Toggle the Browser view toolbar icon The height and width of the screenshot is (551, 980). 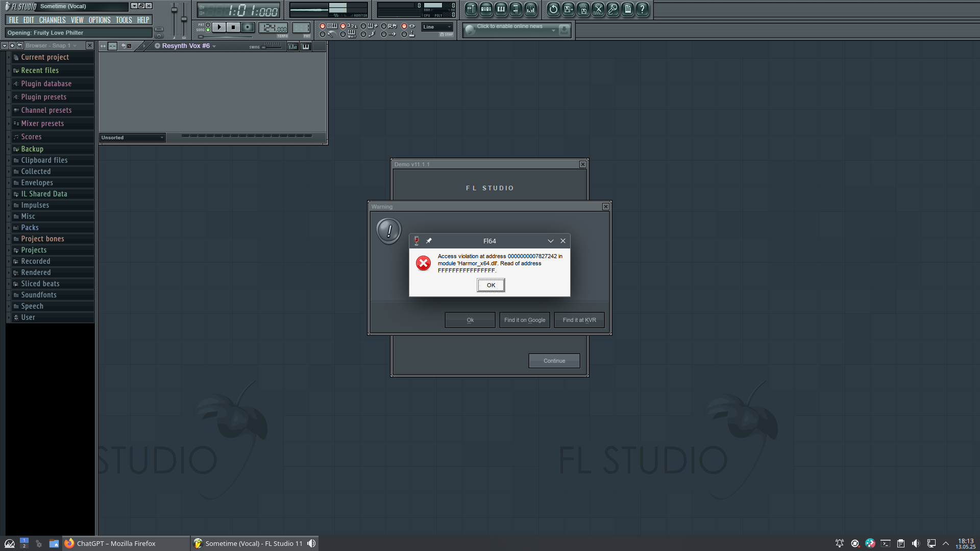[x=516, y=9]
